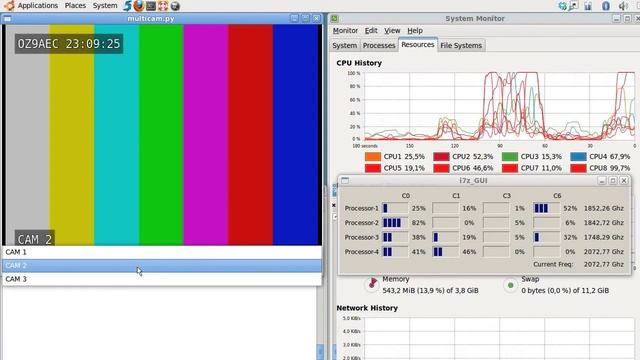Select CAM 3 in the camera list
Screen dimensions: 640x360
pos(162,279)
